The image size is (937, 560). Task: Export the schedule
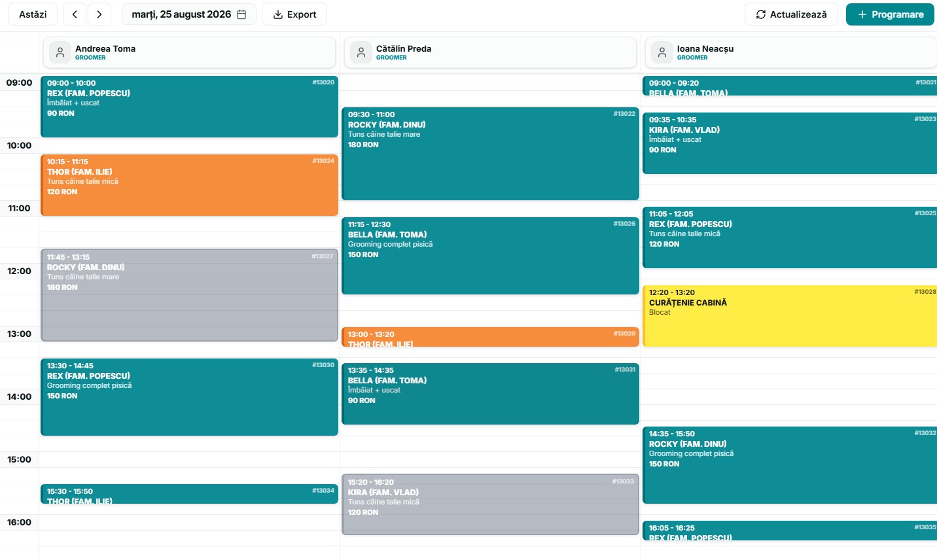click(294, 14)
